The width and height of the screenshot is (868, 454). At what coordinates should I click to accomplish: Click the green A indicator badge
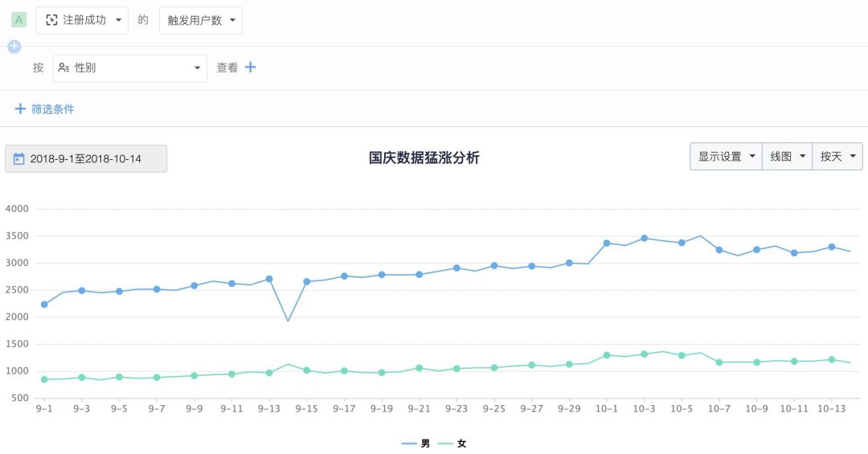click(x=19, y=20)
